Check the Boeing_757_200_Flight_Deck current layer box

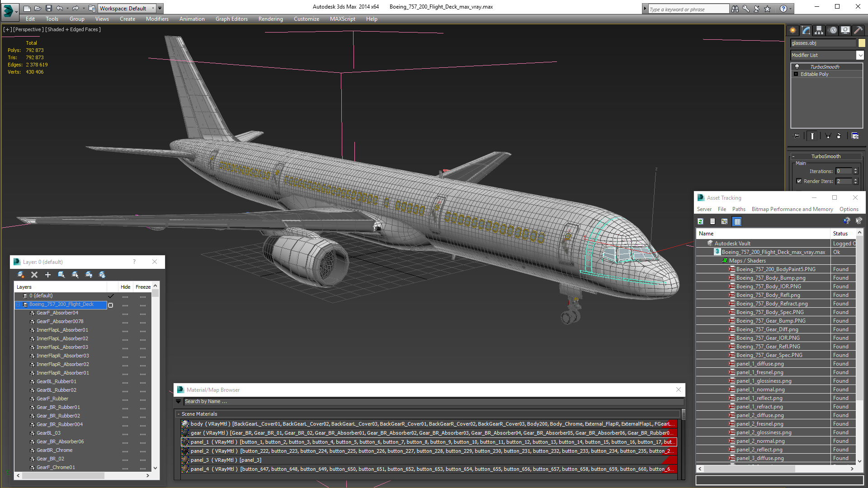pyautogui.click(x=111, y=305)
